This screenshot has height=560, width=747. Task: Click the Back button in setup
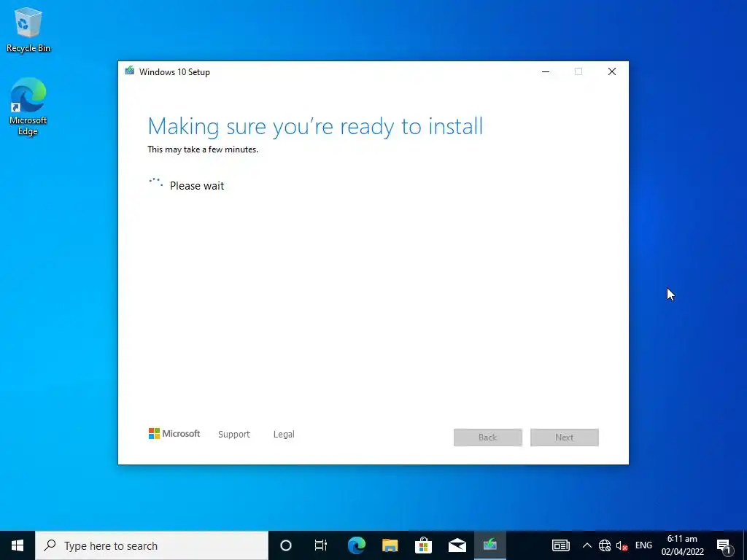(488, 437)
